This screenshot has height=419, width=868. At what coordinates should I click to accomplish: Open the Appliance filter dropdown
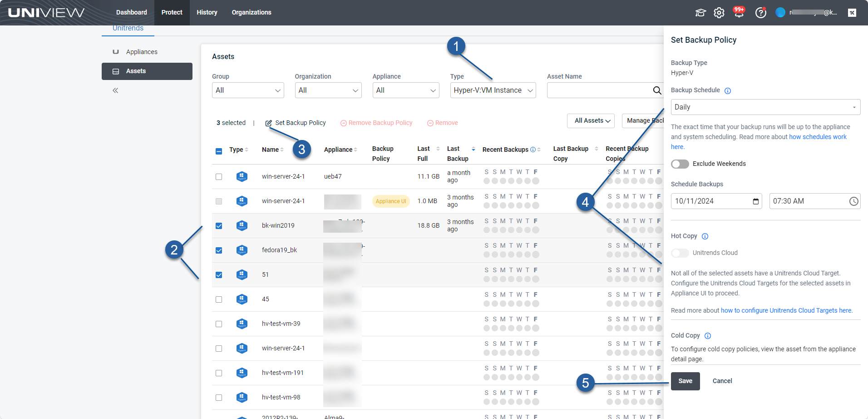point(406,90)
